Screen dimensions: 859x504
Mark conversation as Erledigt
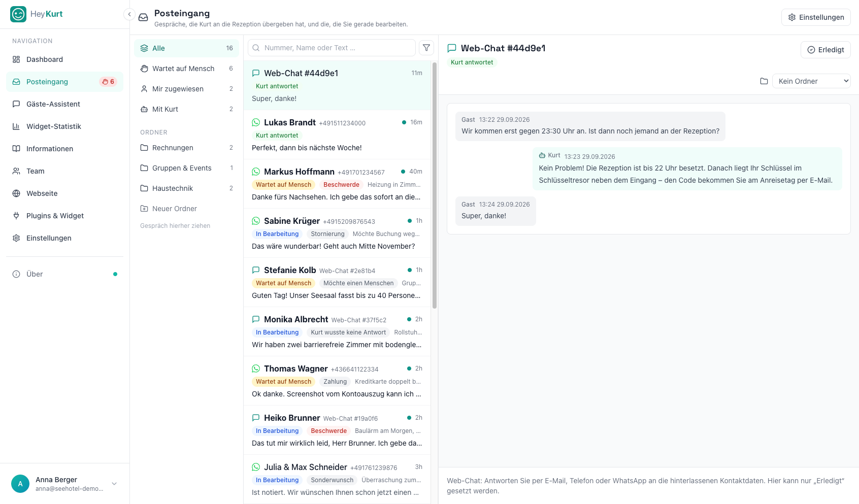click(825, 50)
